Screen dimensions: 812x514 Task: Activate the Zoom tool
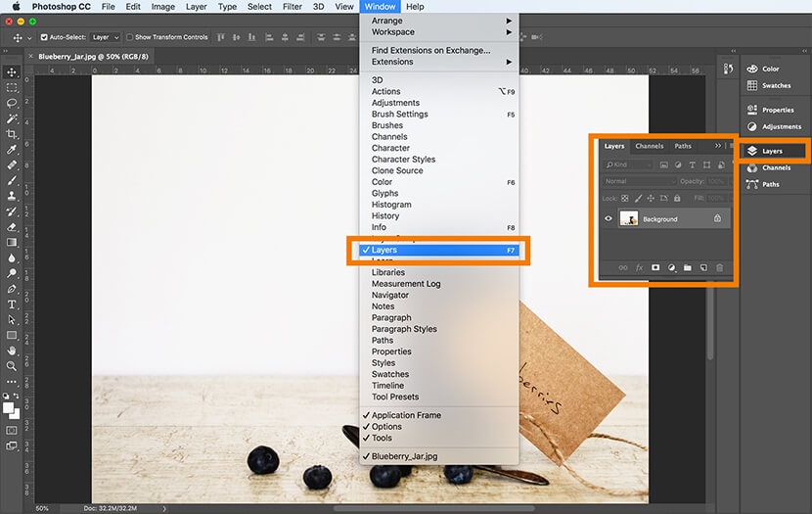pos(12,365)
